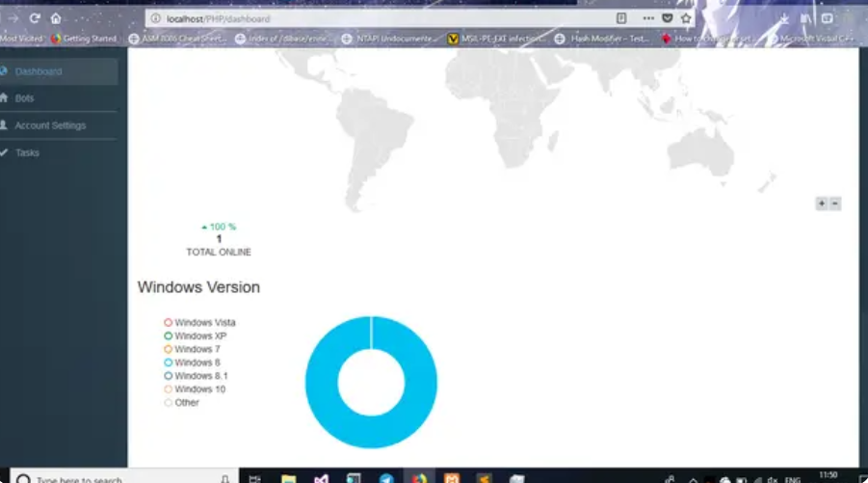This screenshot has width=868, height=483.
Task: Toggle Windows 7 legend entry
Action: [192, 349]
